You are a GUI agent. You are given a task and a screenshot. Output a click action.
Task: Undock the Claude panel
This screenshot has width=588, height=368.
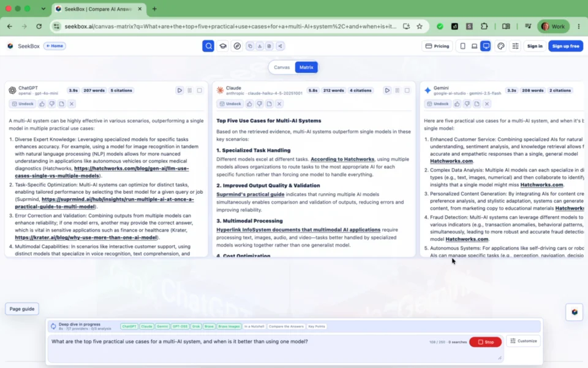click(230, 104)
